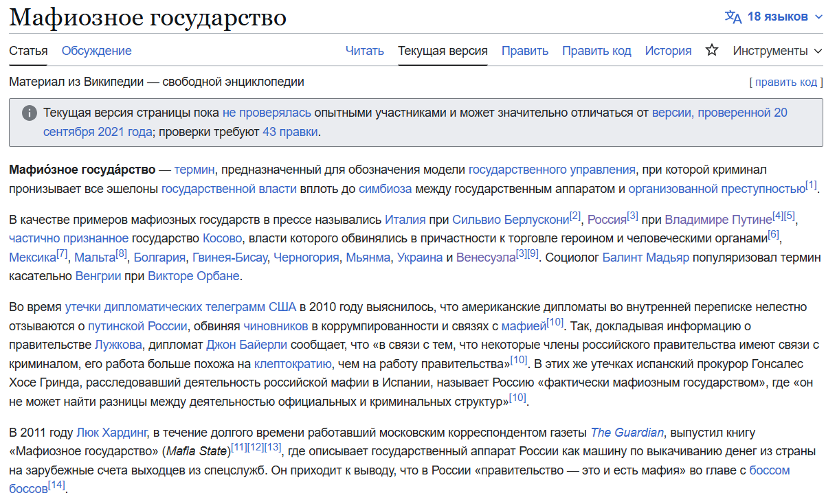The image size is (837, 504).
Task: Open the 'термин' link
Action: [194, 169]
